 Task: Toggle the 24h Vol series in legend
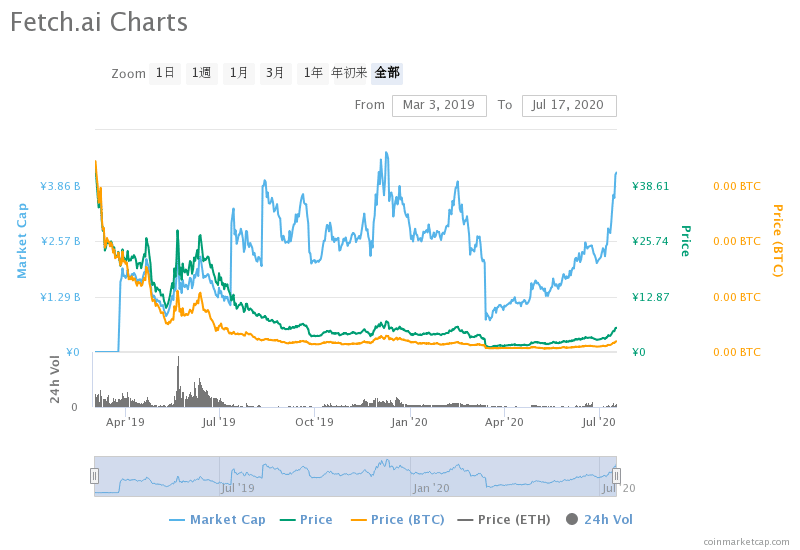599,520
